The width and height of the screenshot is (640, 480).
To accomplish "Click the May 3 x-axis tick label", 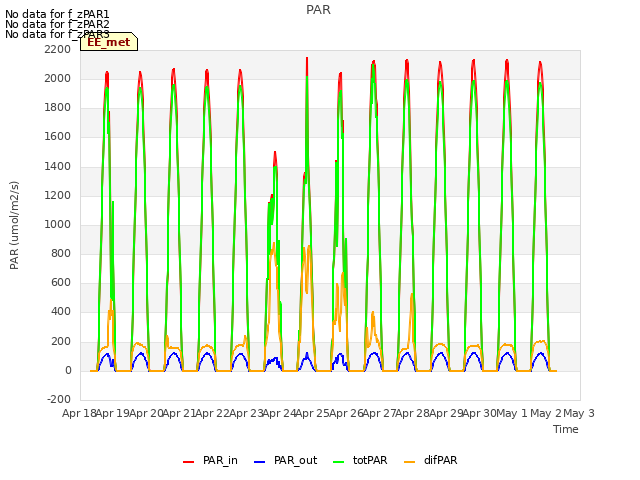I will pyautogui.click(x=579, y=413).
